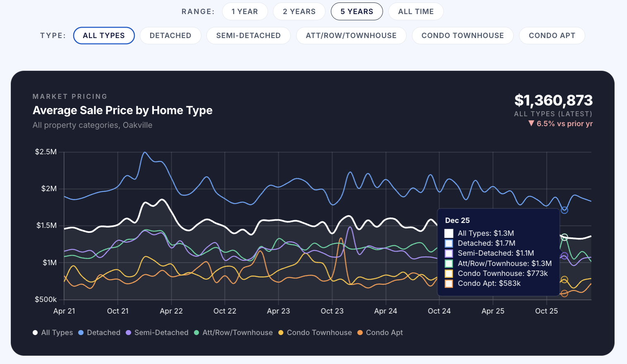Click Detached blue swatch in tooltip
Screen dimensions: 627x364
(x=449, y=244)
